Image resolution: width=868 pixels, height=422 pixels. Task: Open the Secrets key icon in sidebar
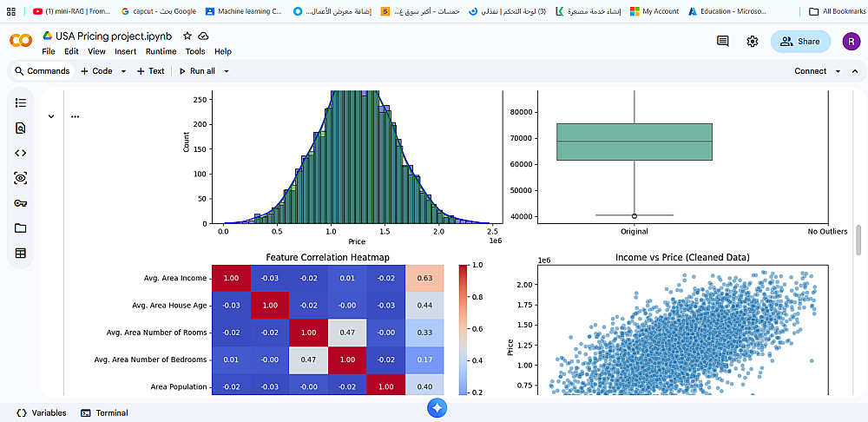(21, 202)
